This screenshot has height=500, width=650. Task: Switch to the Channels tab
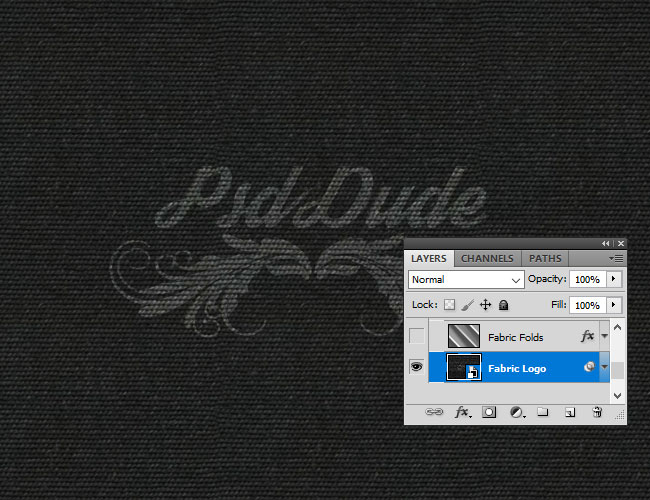point(488,259)
